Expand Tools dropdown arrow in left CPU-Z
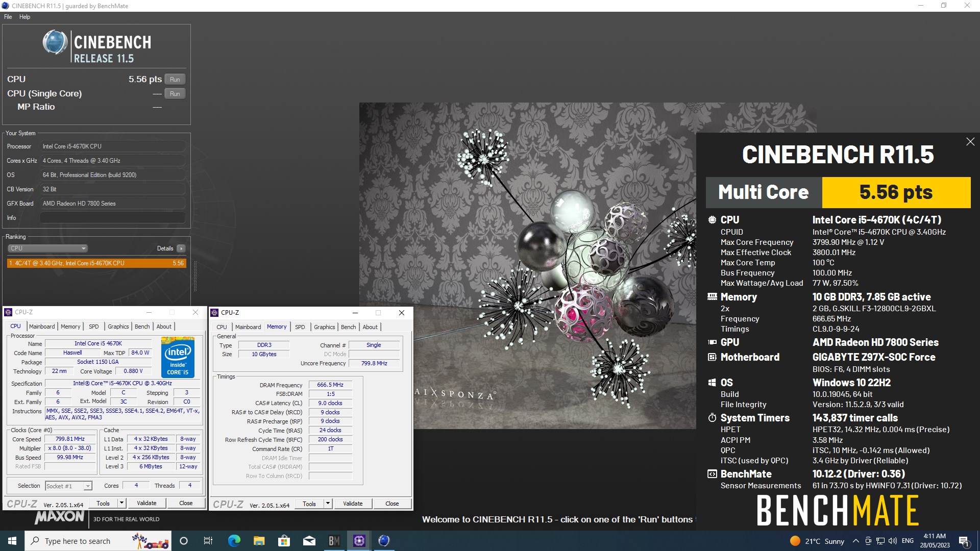Viewport: 980px width, 551px height. pos(122,503)
